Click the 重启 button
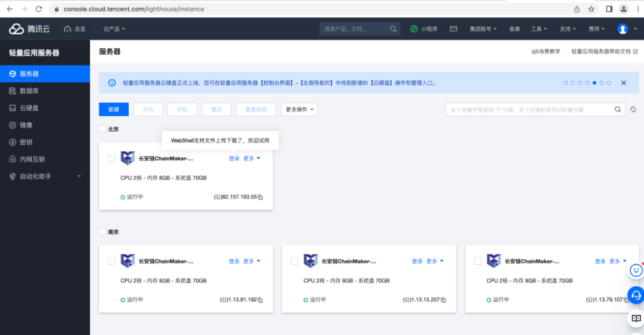This screenshot has height=335, width=644. [216, 110]
